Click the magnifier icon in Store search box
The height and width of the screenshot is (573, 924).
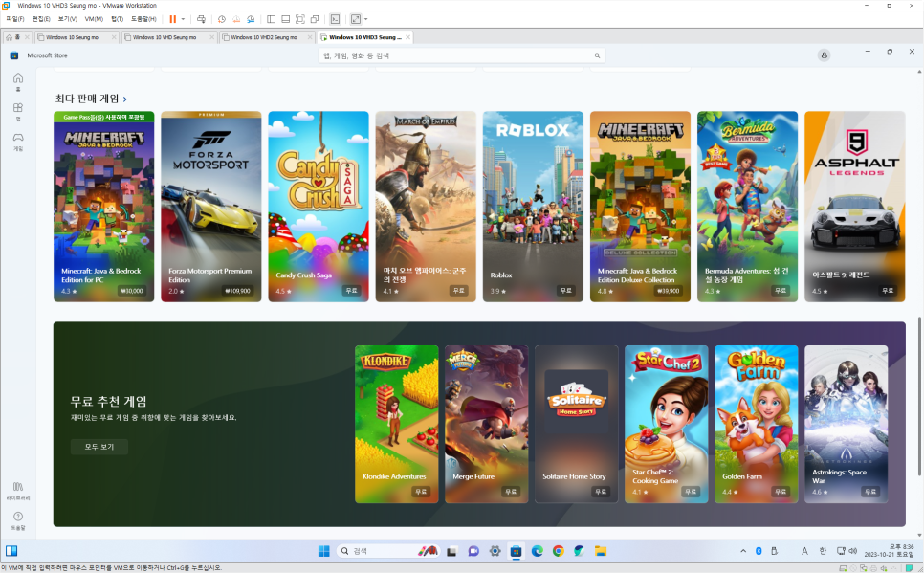(x=597, y=55)
